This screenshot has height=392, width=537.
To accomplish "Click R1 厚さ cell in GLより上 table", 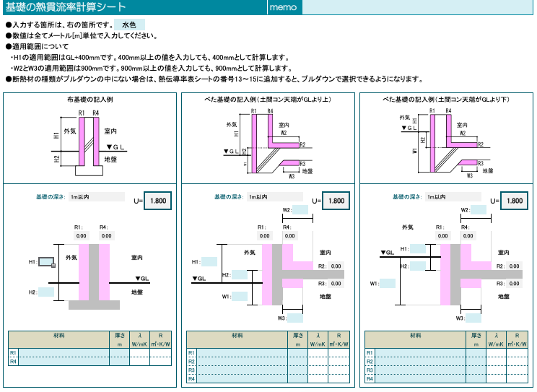I will 297,352.
